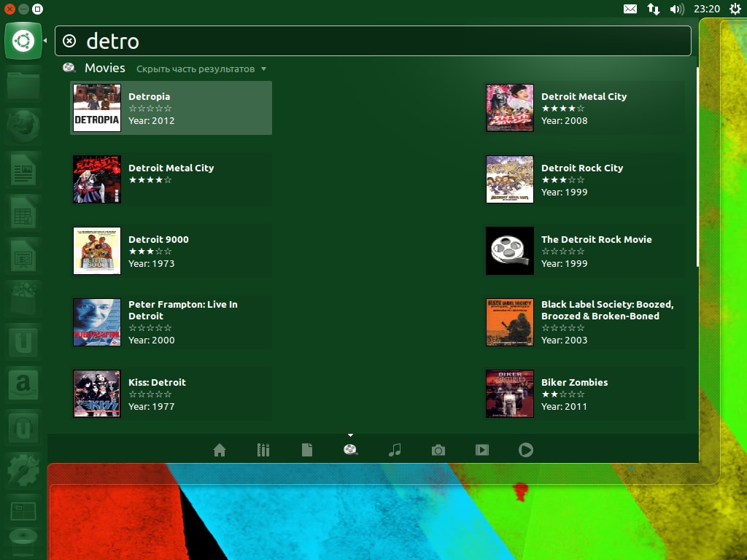The width and height of the screenshot is (747, 560).
Task: Select the Movies lens reel icon
Action: pyautogui.click(x=351, y=449)
